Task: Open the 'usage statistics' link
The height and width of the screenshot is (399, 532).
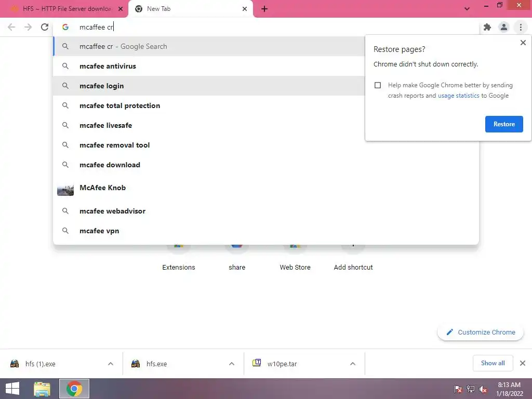Action: (x=458, y=96)
